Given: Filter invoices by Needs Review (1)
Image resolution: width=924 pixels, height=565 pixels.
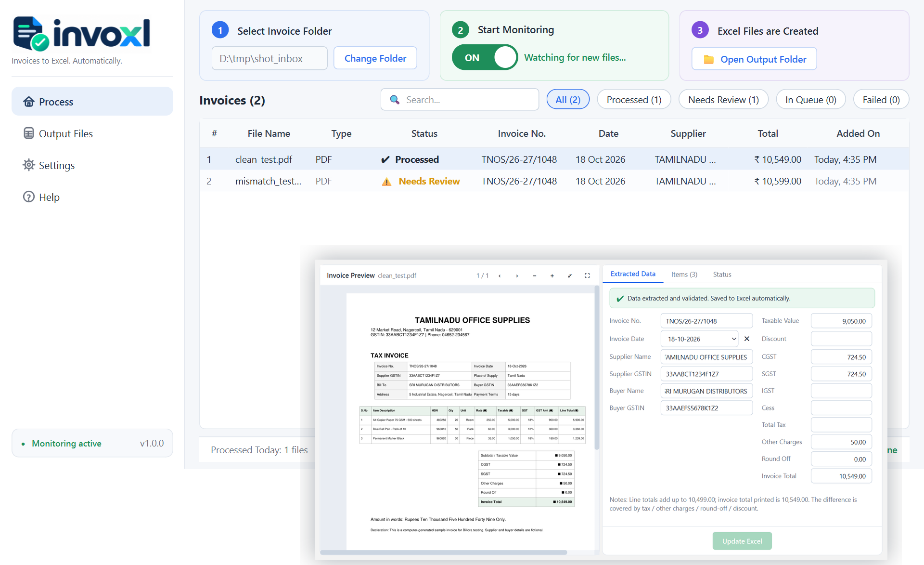Looking at the screenshot, I should click(723, 100).
